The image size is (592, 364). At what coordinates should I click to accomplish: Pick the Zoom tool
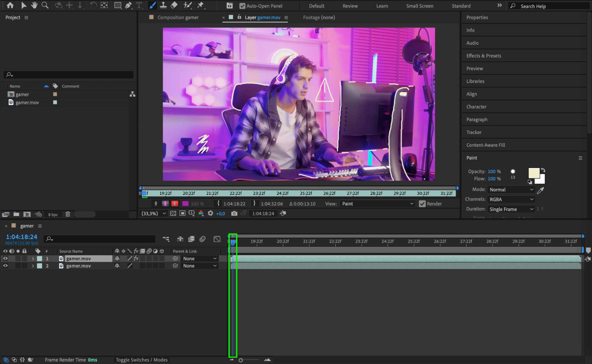(45, 5)
